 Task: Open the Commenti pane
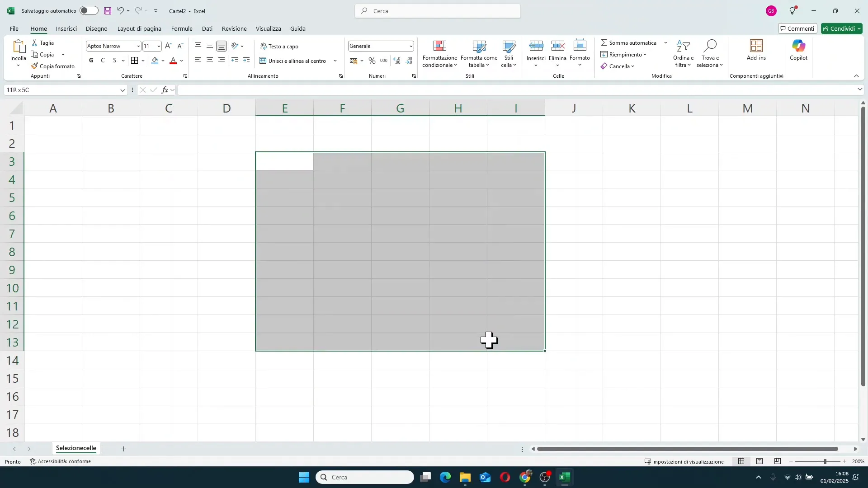[x=797, y=28]
